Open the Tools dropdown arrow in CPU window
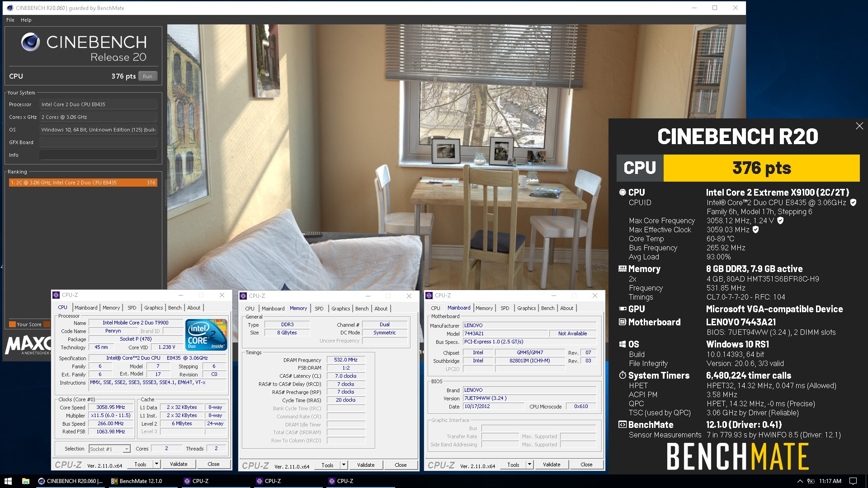Screen dimensions: 868x488 click(156, 464)
